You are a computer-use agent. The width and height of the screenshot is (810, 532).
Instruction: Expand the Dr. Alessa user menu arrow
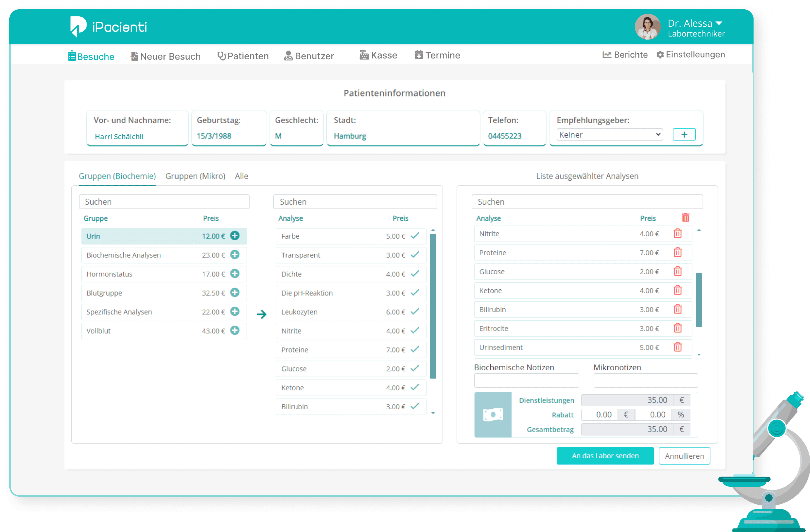[719, 23]
